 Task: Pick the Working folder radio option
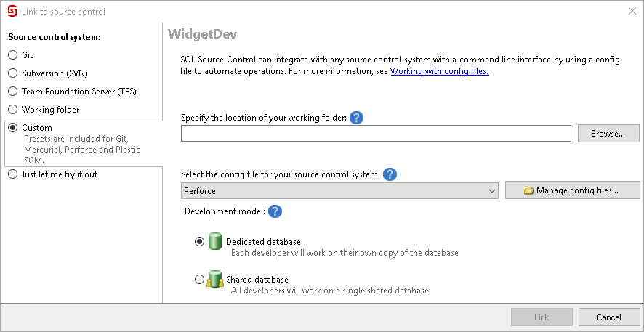pyautogui.click(x=12, y=110)
